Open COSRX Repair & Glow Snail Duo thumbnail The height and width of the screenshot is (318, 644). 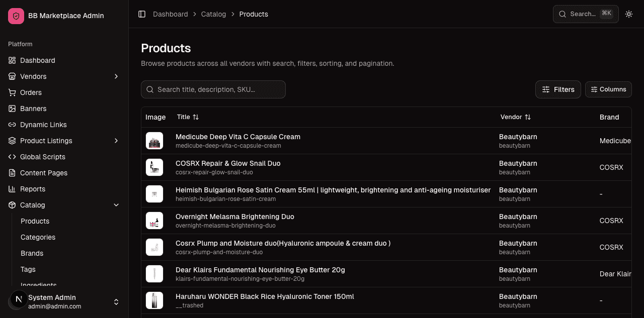click(154, 167)
